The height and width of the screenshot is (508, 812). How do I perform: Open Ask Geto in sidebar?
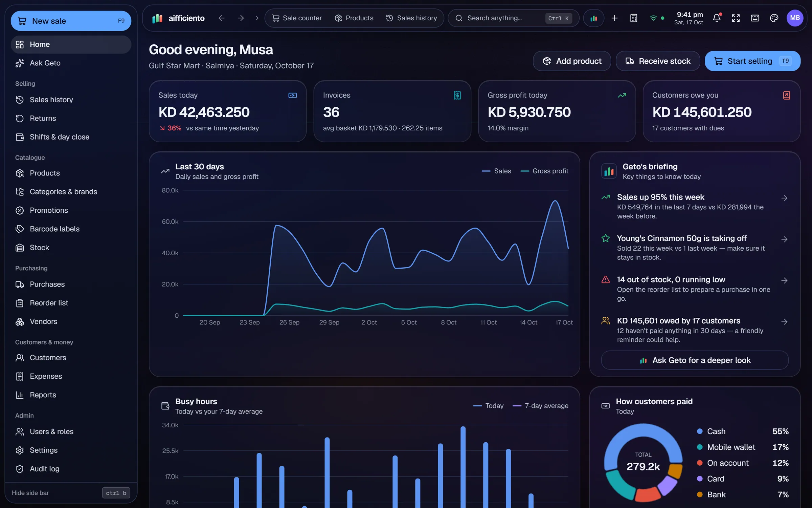(x=71, y=63)
